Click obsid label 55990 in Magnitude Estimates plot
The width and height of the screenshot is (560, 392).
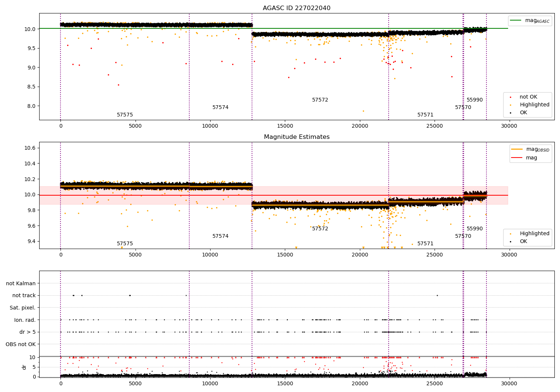tap(475, 229)
